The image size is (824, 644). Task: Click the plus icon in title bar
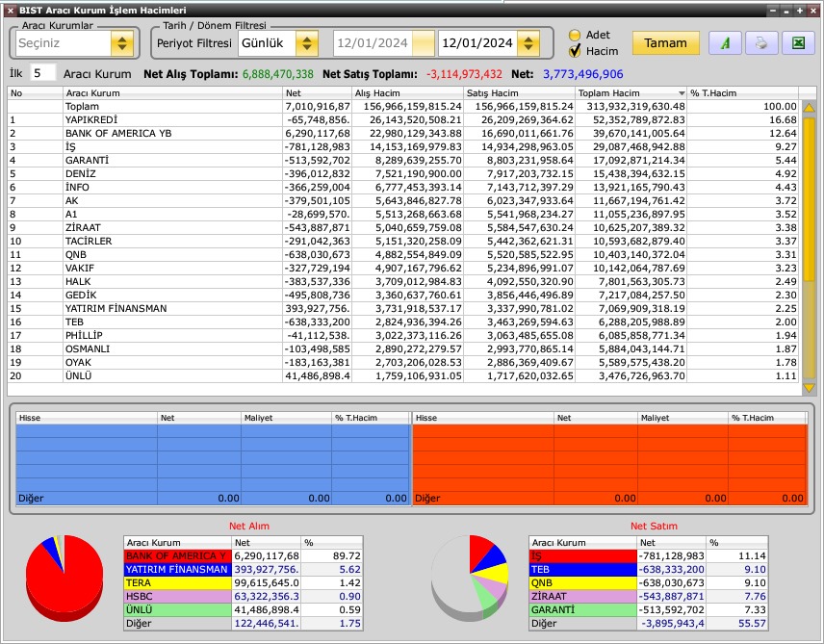point(798,10)
